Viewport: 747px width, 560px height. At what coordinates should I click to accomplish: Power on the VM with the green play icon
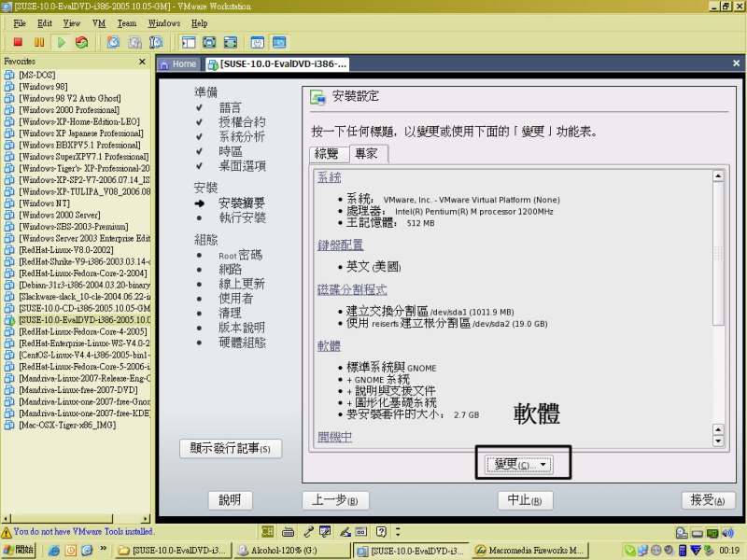tap(61, 42)
